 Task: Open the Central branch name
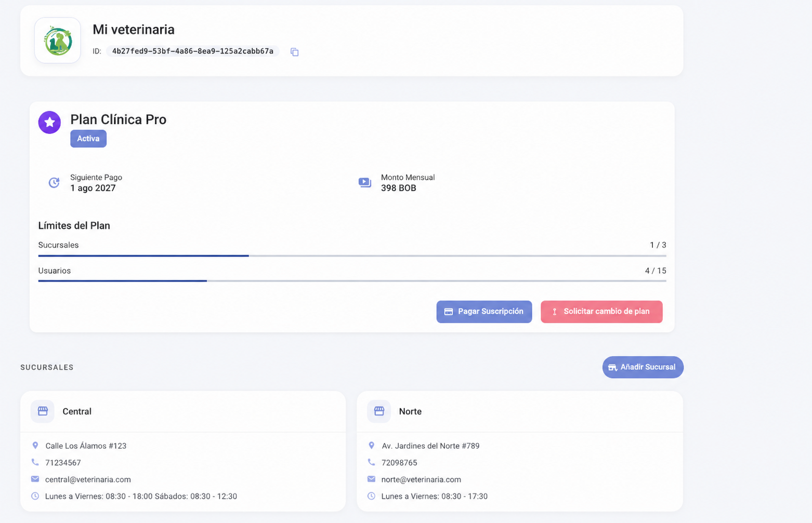coord(77,411)
